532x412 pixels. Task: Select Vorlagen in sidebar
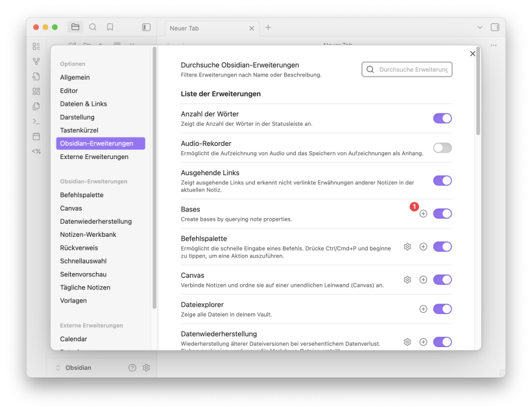pos(101,300)
